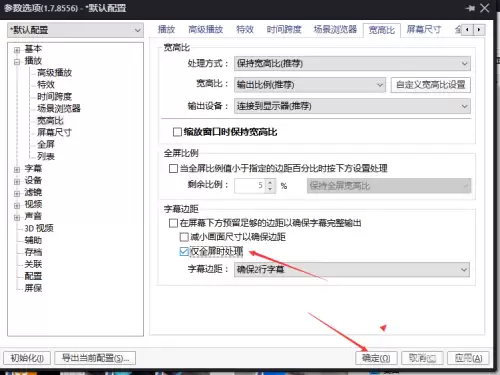
Task: Uncheck 仅全屏时处理 checkbox
Action: 184,251
